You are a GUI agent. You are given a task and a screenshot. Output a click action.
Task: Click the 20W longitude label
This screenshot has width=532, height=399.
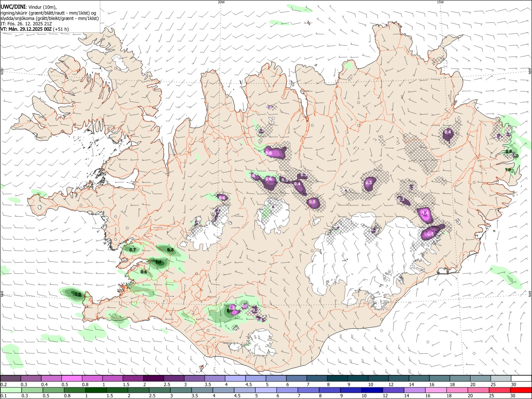[221, 2]
